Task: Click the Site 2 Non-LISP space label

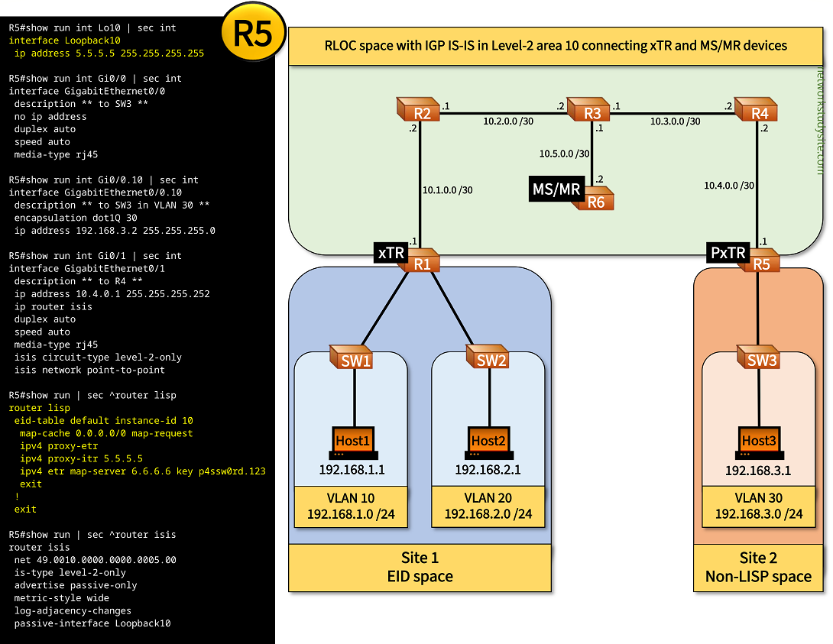Action: coord(758,568)
